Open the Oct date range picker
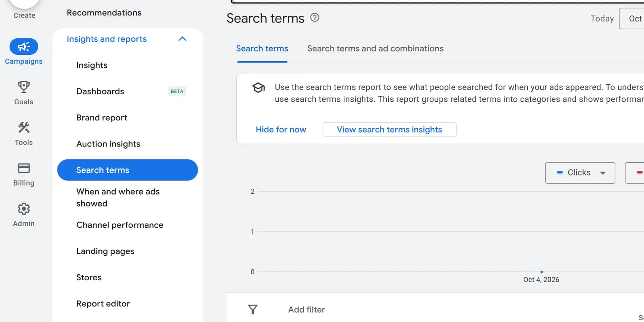Screen dimensions: 644x322 632,19
